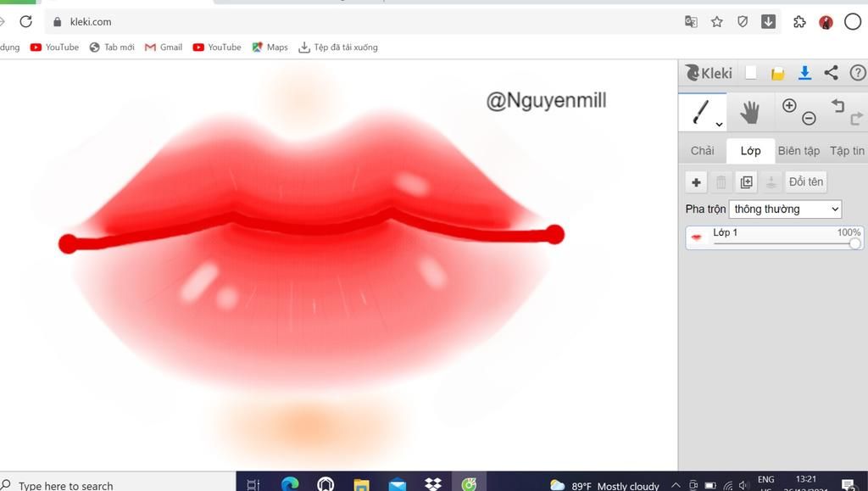
Task: Click the Kleki share icon
Action: 831,73
